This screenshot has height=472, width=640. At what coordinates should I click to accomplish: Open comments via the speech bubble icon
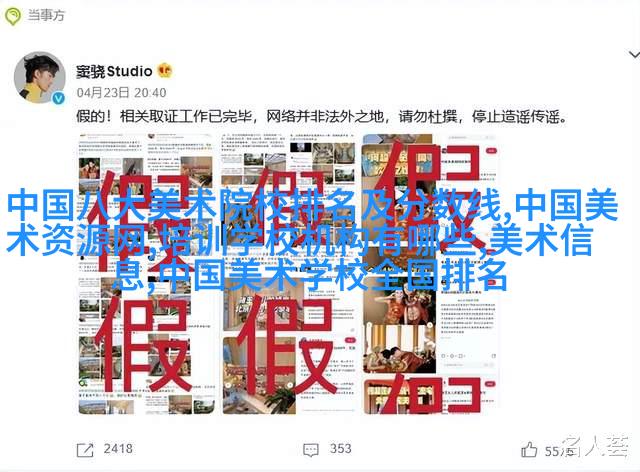pyautogui.click(x=311, y=450)
